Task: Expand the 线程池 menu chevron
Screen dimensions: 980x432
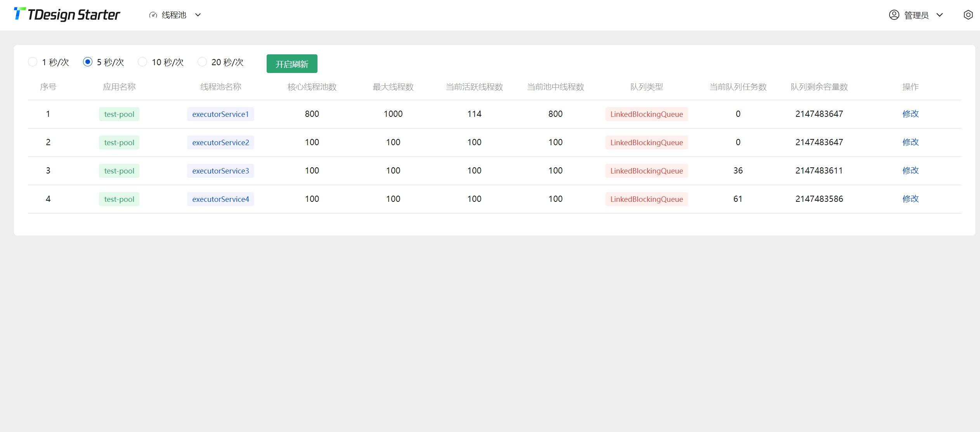Action: coord(198,15)
